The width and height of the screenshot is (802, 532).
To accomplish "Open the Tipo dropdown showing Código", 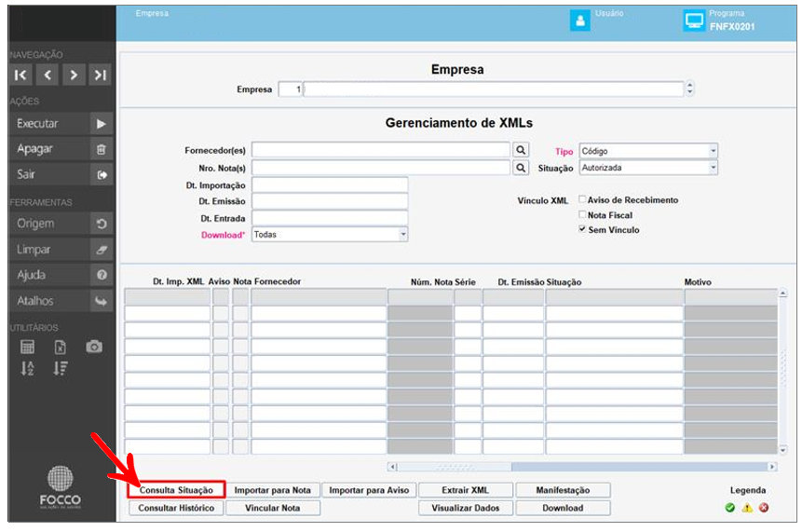I will tap(648, 151).
